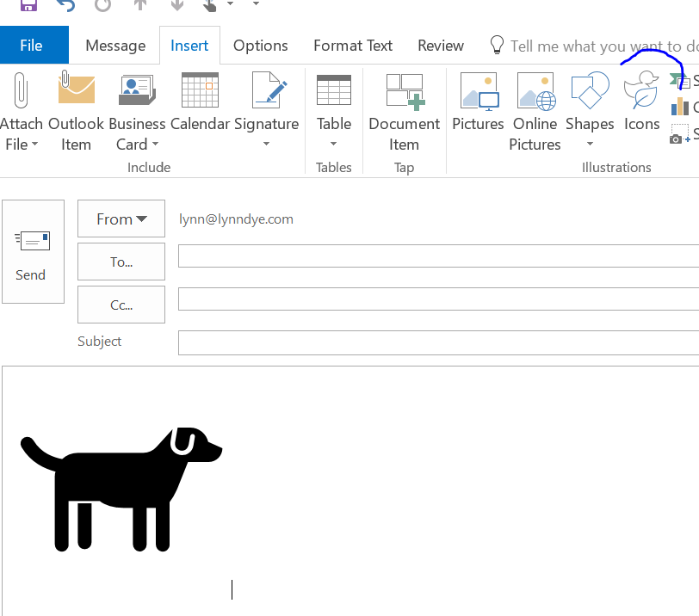Image resolution: width=699 pixels, height=616 pixels.
Task: Open the File menu
Action: pyautogui.click(x=34, y=45)
